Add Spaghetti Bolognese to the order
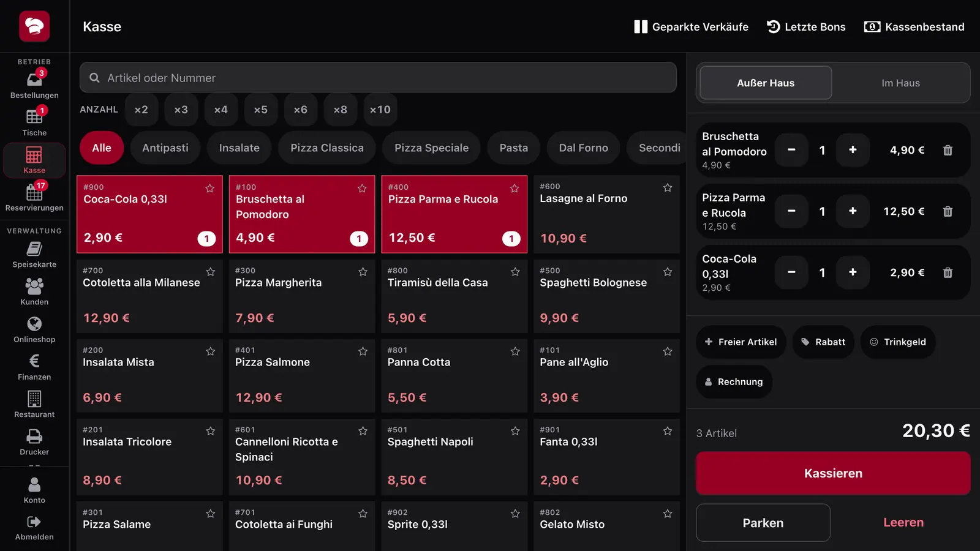This screenshot has width=980, height=551. point(606,296)
